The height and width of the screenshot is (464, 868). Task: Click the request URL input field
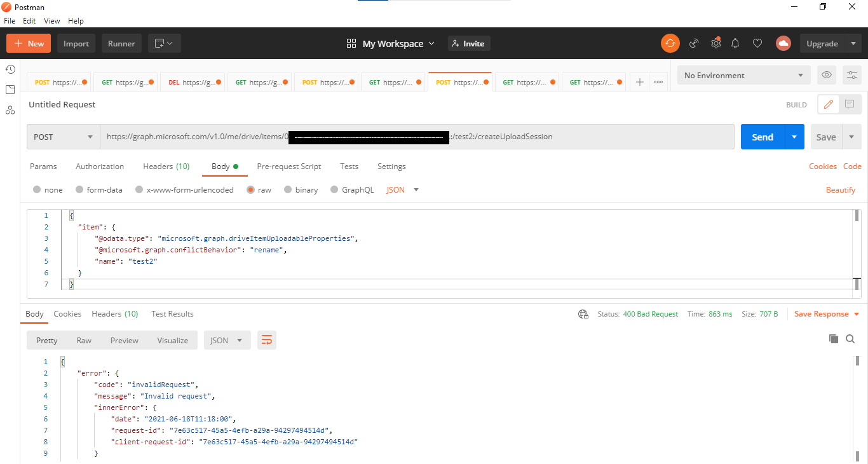pyautogui.click(x=417, y=137)
